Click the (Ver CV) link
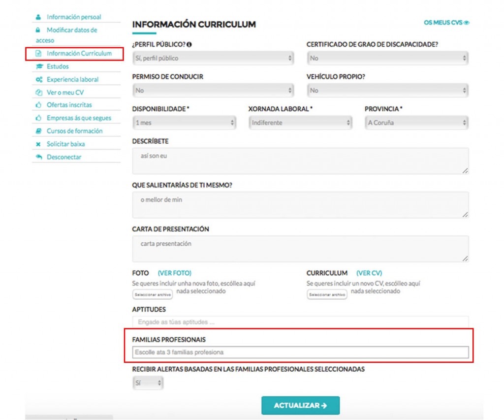 369,273
